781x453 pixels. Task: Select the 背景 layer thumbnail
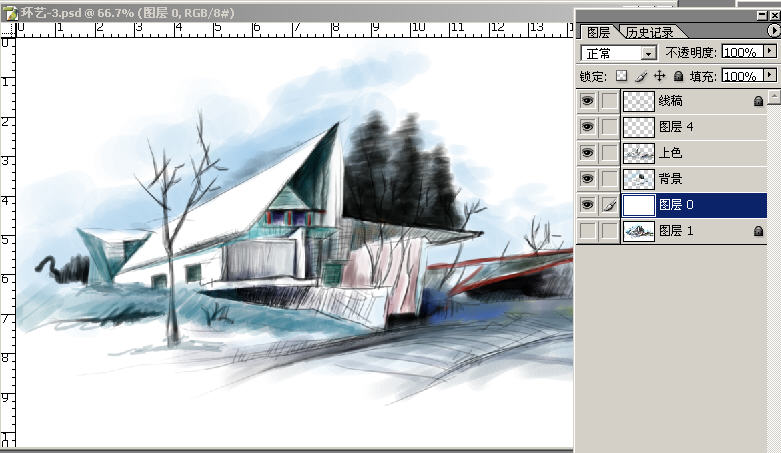[639, 179]
